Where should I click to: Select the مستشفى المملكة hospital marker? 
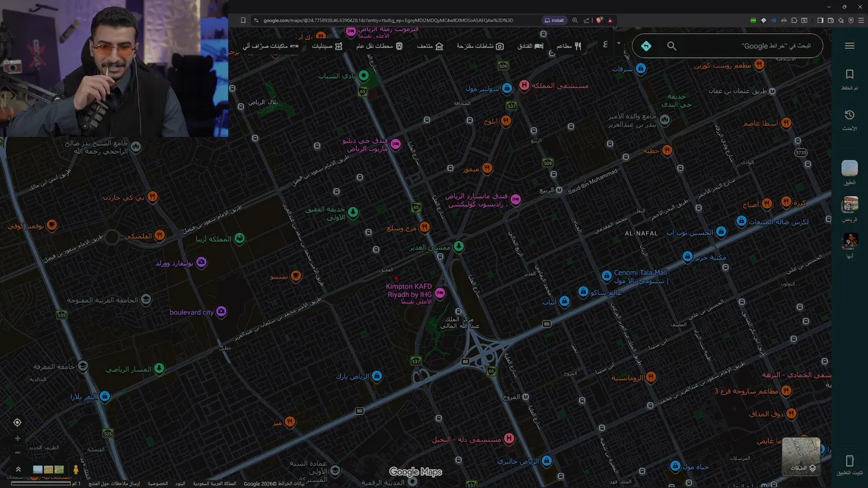(524, 85)
